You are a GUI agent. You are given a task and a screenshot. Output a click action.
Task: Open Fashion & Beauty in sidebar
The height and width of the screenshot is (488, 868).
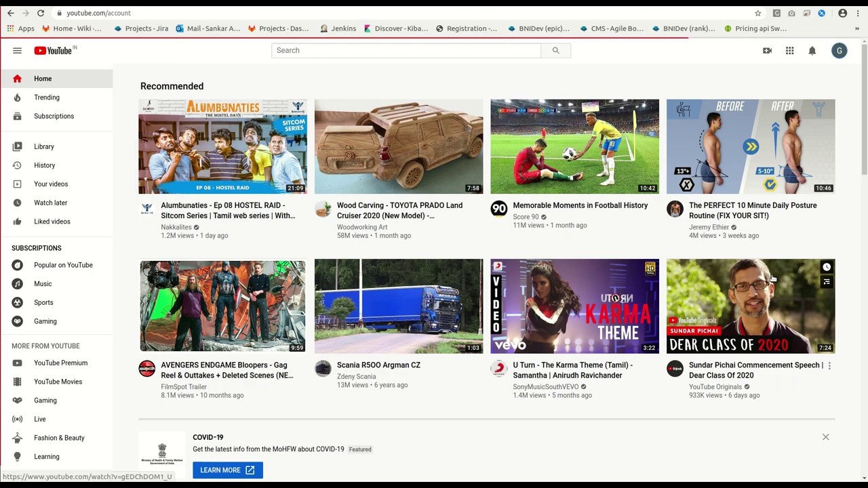click(56, 438)
